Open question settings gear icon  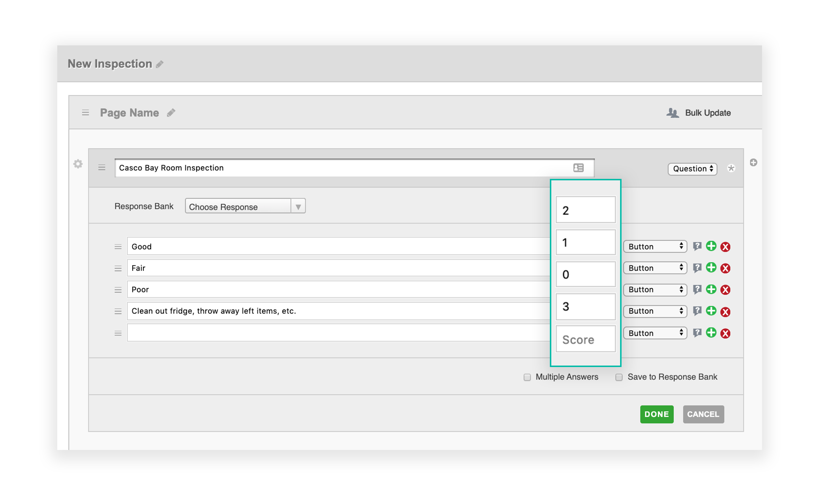tap(78, 164)
